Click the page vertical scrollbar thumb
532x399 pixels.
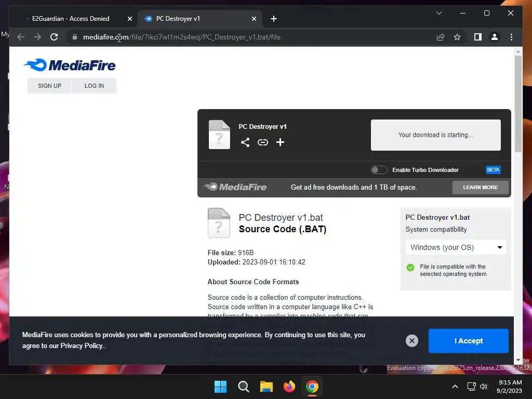tap(518, 103)
